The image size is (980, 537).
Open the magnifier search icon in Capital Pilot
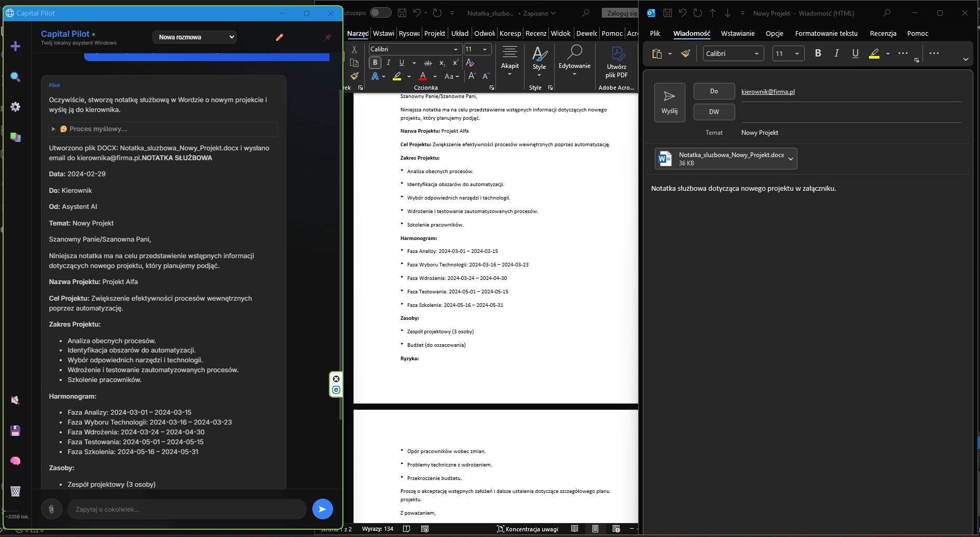pyautogui.click(x=16, y=77)
